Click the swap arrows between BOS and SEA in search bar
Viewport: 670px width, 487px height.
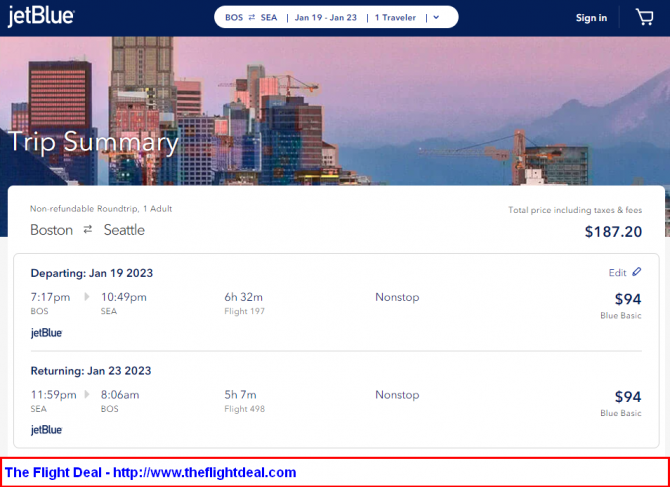[x=252, y=18]
